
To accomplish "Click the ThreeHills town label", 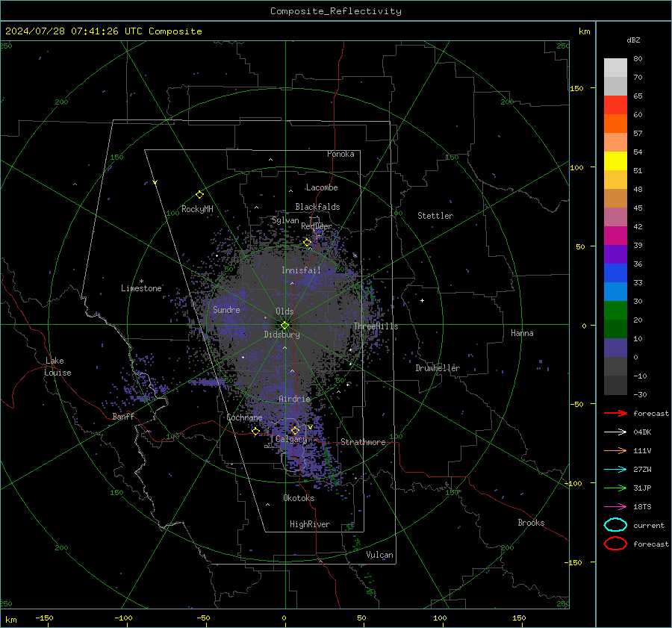I will pyautogui.click(x=376, y=326).
